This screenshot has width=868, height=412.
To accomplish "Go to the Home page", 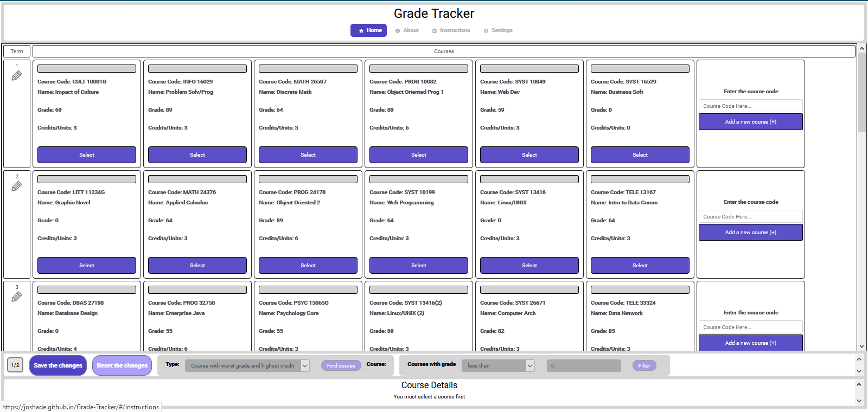I will (368, 30).
